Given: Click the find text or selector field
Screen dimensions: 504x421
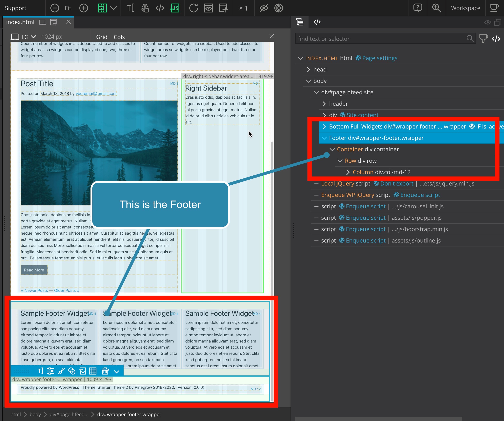Looking at the screenshot, I should pyautogui.click(x=381, y=39).
